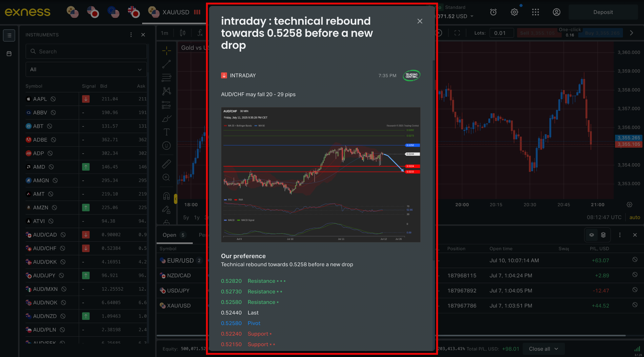Image resolution: width=644 pixels, height=357 pixels.
Task: Toggle fullscreen chart mode
Action: (x=457, y=33)
